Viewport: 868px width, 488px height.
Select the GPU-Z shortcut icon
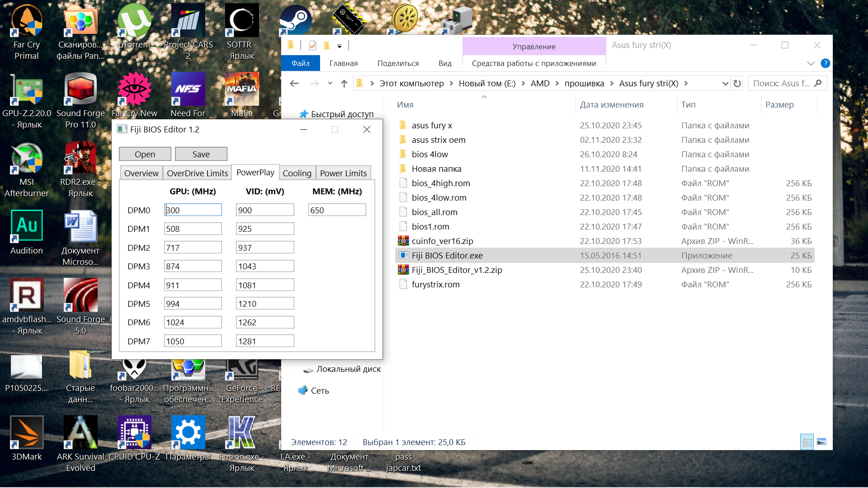pos(27,90)
